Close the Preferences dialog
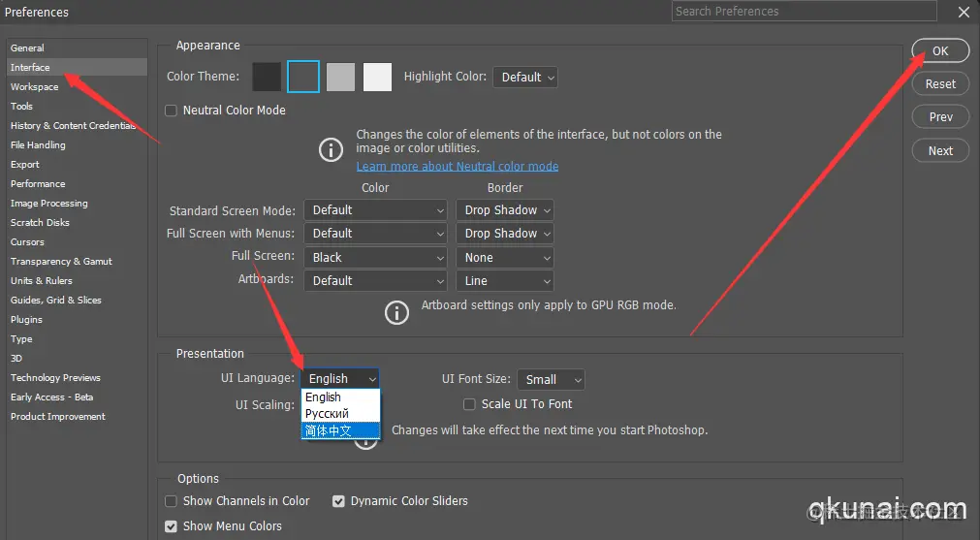This screenshot has height=540, width=980. point(964,12)
